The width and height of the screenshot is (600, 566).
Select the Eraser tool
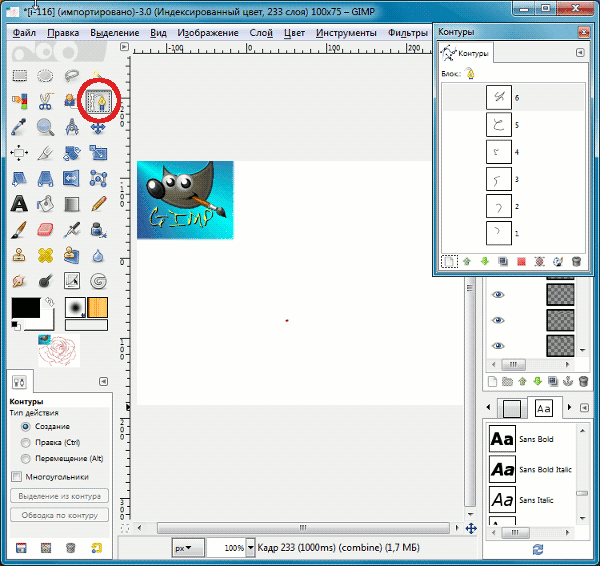[x=45, y=230]
